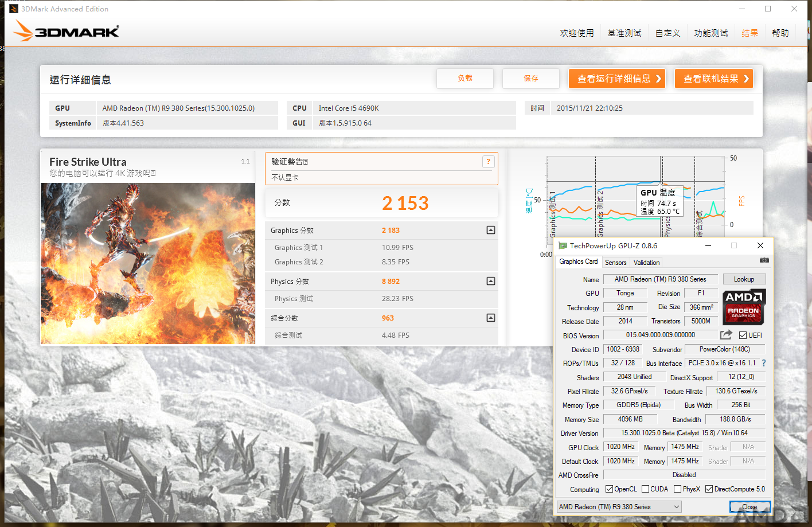
Task: Click 查看运行详细信息 orange button
Action: (617, 79)
